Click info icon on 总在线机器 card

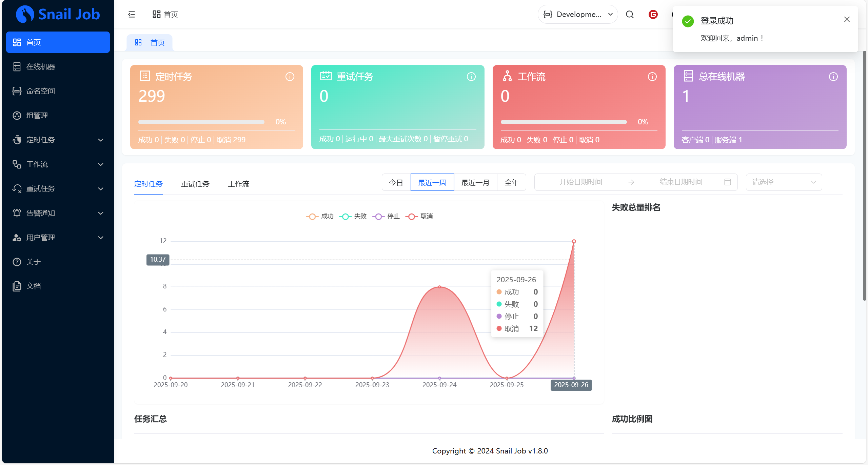click(x=833, y=77)
